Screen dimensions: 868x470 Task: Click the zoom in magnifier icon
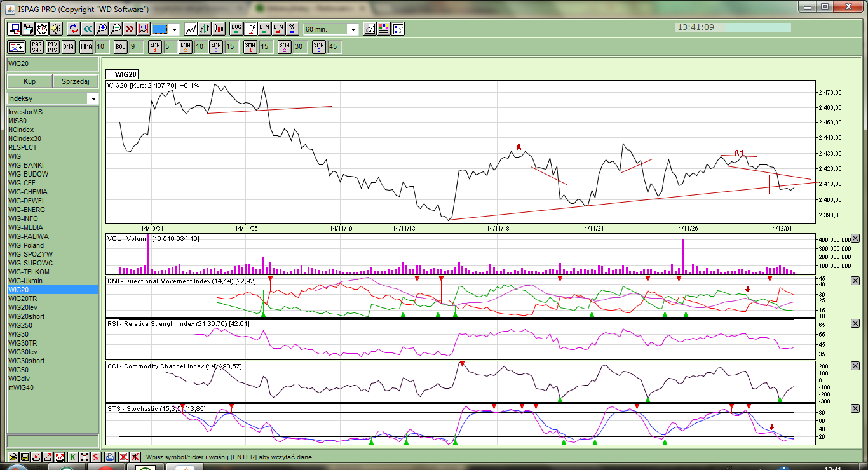tap(102, 29)
